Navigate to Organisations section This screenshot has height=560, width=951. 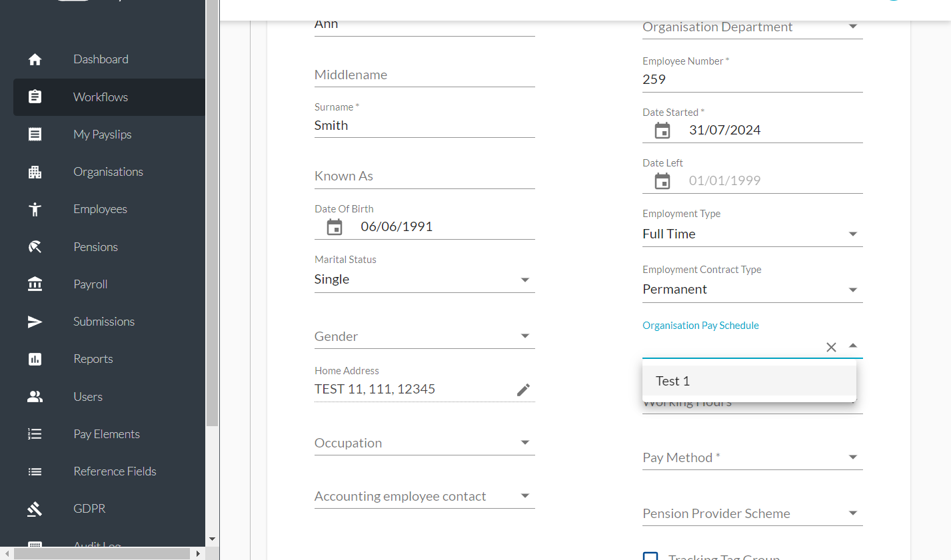tap(109, 172)
